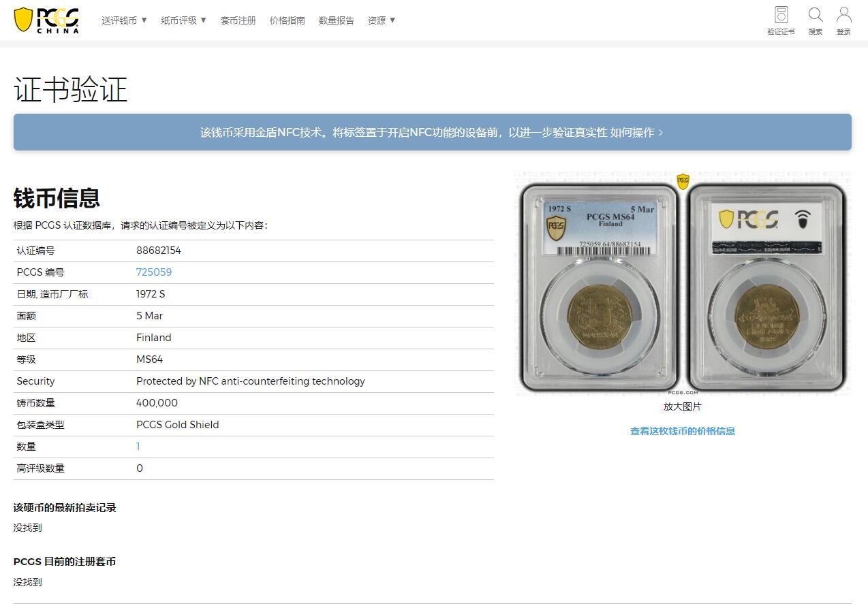Screen dimensions: 868x610
Task: Select the gold shield badge above coin image
Action: click(x=683, y=182)
